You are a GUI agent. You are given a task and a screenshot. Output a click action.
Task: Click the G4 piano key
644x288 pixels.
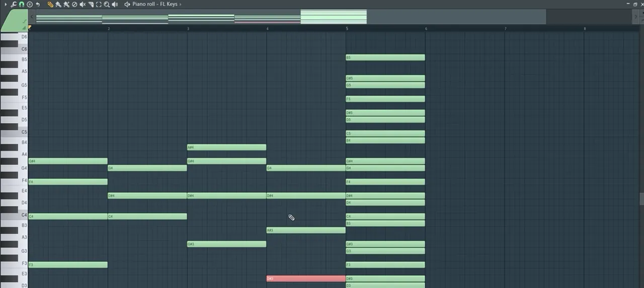click(x=14, y=168)
